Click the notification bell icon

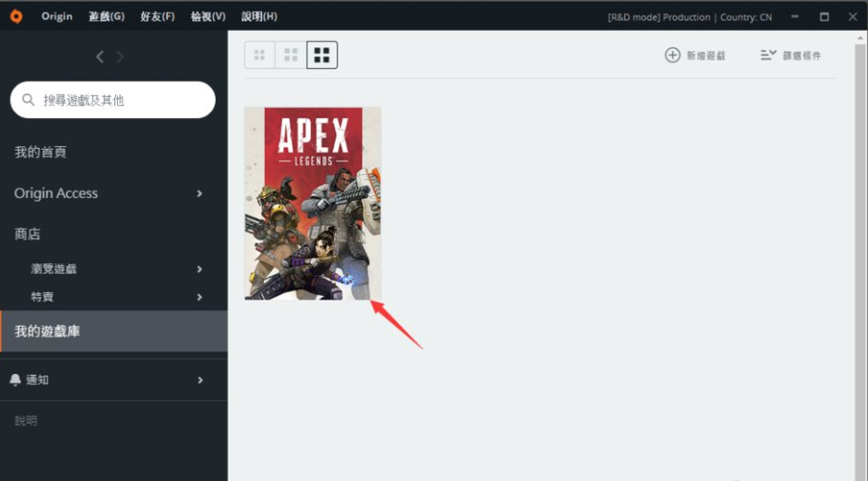pos(15,379)
